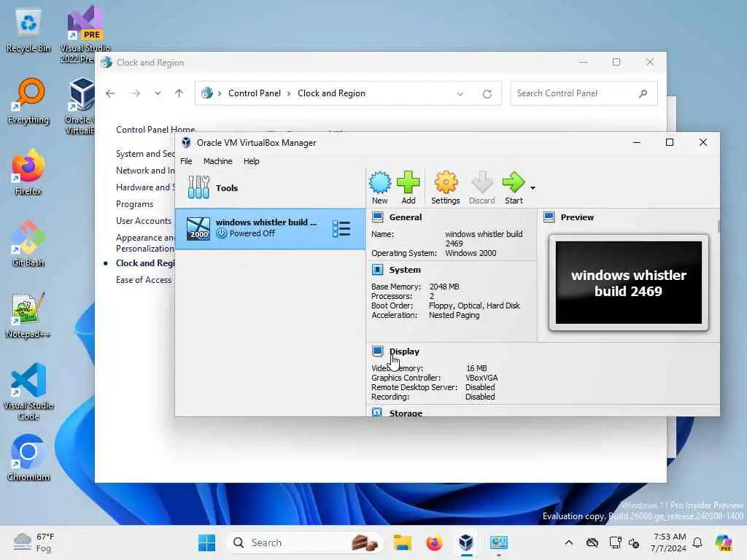
Task: Open Visual Studio Code desktop shortcut
Action: tap(28, 392)
